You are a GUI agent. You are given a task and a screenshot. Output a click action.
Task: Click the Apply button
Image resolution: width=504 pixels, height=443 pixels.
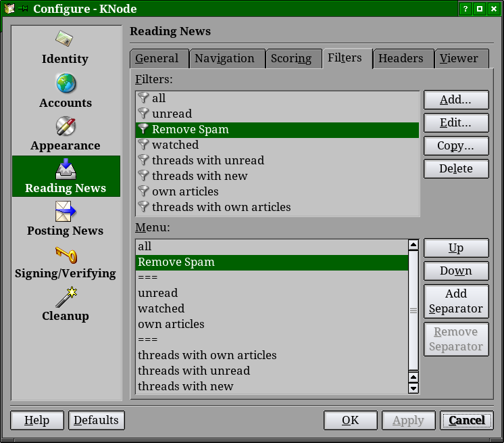pyautogui.click(x=409, y=420)
